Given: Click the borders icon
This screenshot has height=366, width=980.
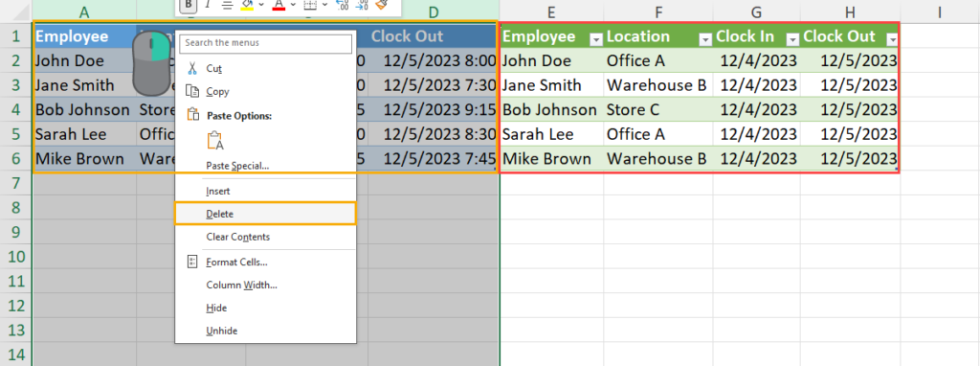Looking at the screenshot, I should coord(310,5).
